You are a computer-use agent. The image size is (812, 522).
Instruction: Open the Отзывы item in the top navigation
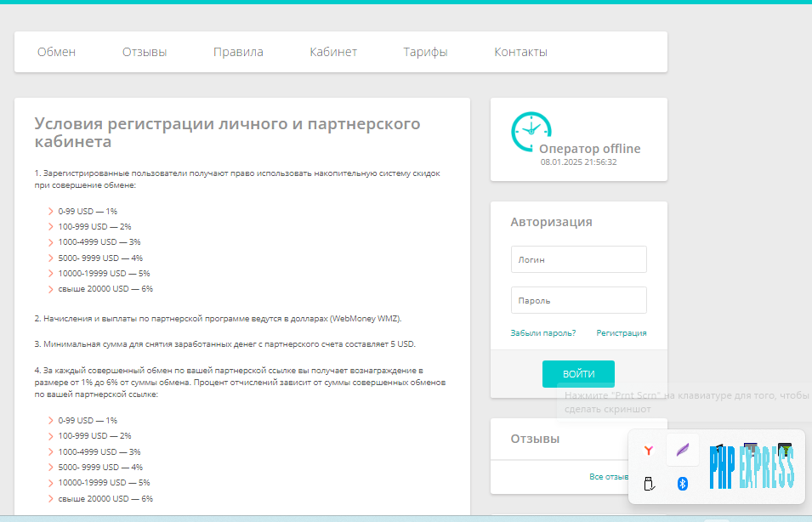(145, 52)
